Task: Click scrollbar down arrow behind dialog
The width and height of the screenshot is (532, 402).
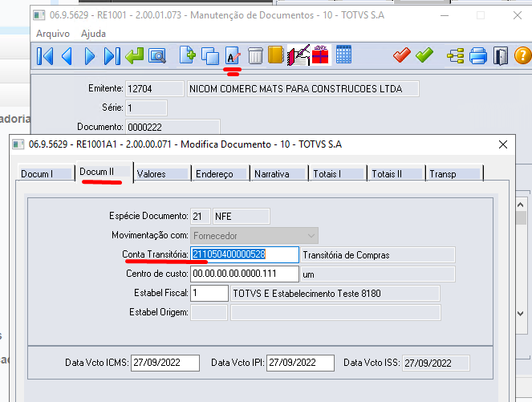Action: click(521, 314)
